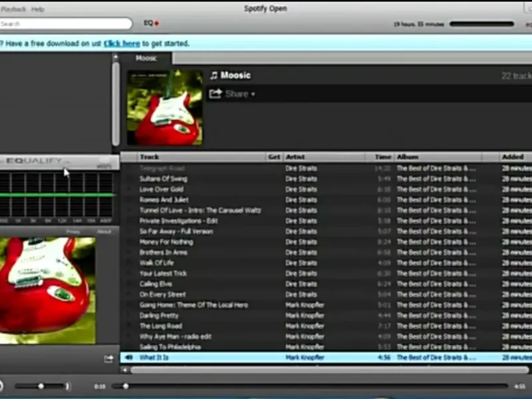The width and height of the screenshot is (532, 399).
Task: Click the now-playing album art in sidebar
Action: [x=47, y=291]
